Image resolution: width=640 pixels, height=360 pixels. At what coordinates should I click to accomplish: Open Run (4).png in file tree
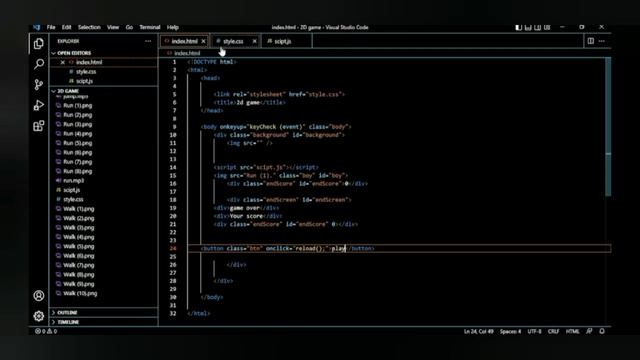click(78, 133)
